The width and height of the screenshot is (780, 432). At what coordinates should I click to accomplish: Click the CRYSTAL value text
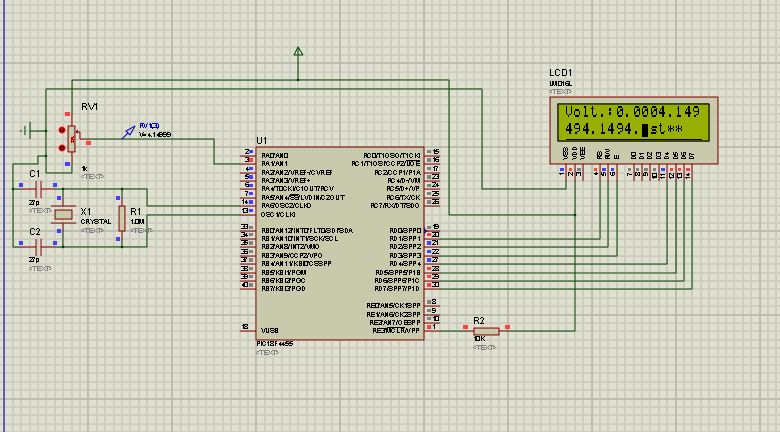(x=96, y=221)
